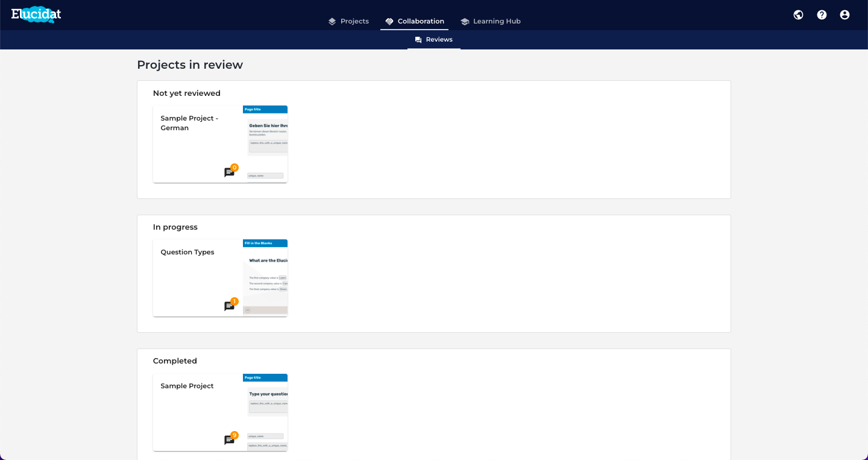Click the comments icon on Question Types

click(x=230, y=305)
